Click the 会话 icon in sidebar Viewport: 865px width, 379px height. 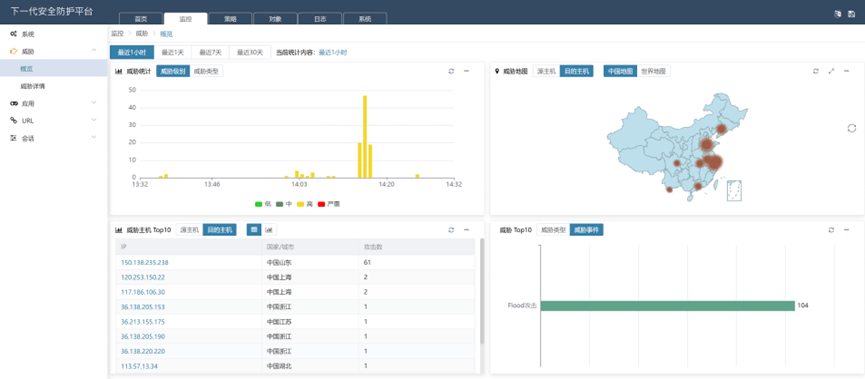[x=14, y=138]
